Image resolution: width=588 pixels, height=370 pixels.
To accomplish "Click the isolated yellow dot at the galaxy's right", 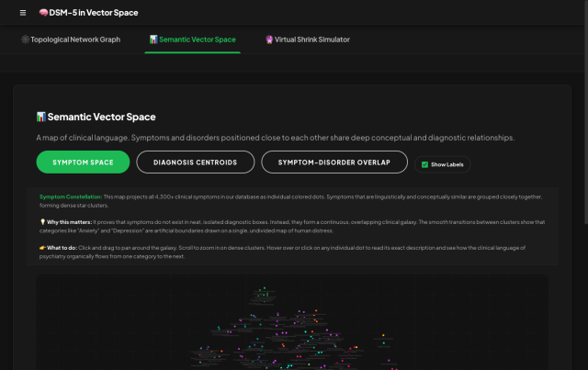I will (383, 335).
